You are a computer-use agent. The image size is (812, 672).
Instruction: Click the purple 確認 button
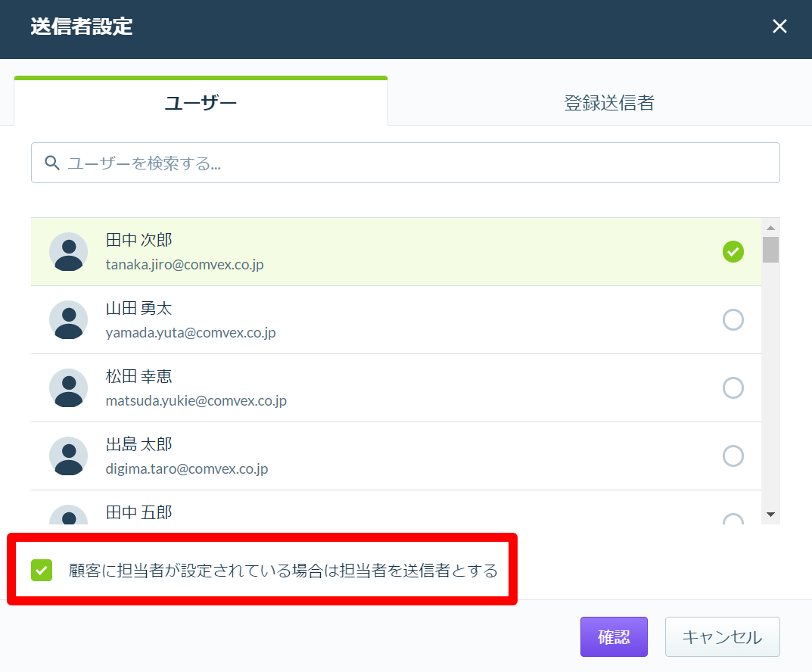(x=614, y=636)
